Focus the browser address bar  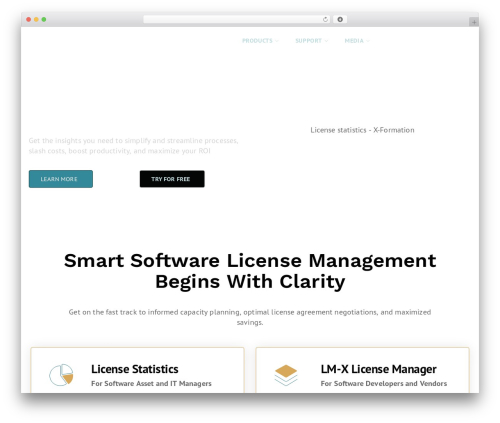point(237,19)
